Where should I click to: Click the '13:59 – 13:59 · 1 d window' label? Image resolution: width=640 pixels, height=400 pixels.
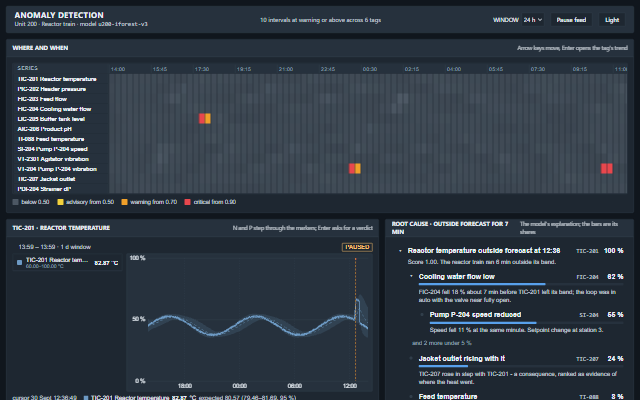pos(55,247)
